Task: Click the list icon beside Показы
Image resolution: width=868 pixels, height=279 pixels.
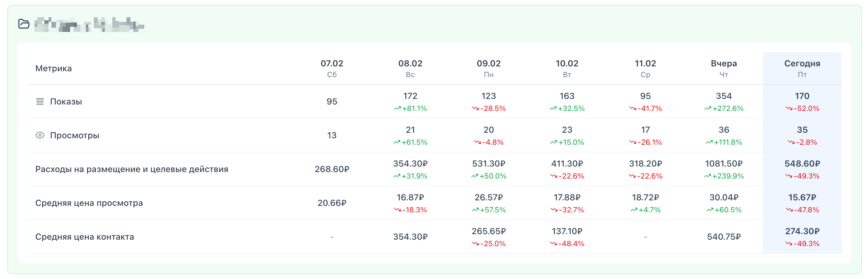Action: 40,101
